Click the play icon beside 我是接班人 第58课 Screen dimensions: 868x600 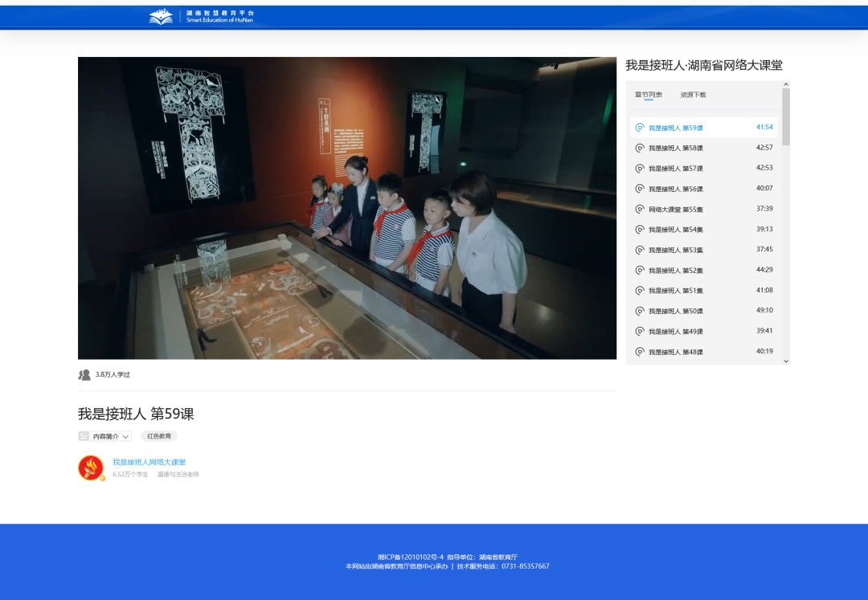(x=640, y=149)
